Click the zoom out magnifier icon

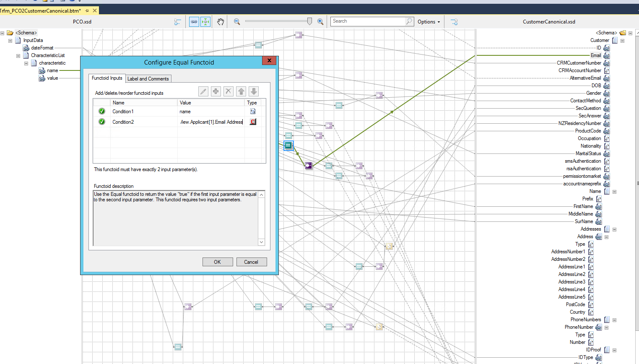tap(237, 22)
